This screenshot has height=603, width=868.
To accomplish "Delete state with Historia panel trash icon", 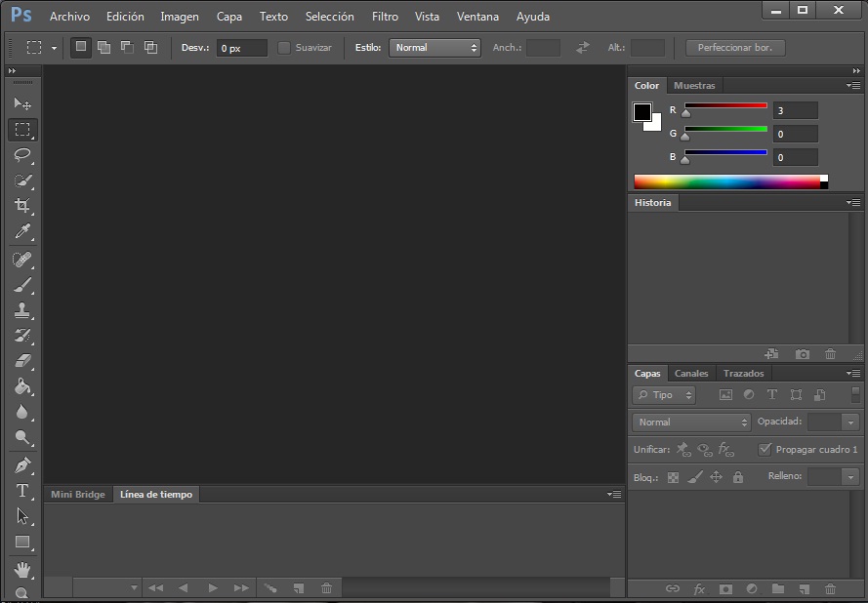I will click(x=830, y=354).
